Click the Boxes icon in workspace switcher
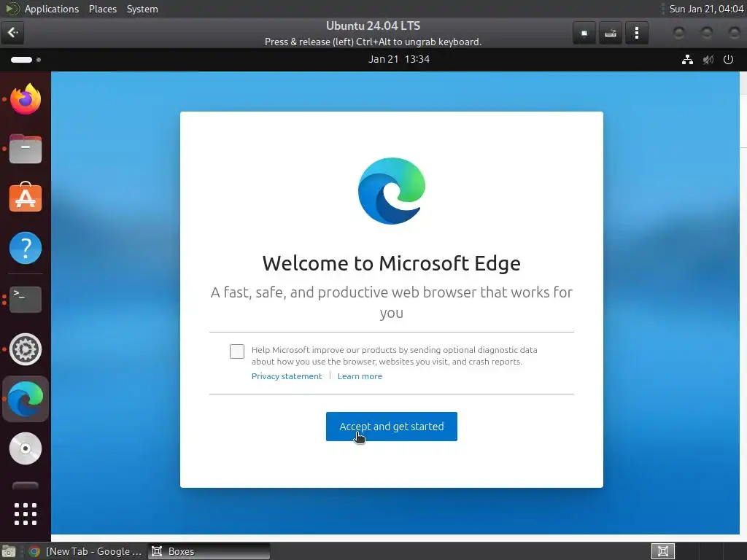 pyautogui.click(x=662, y=551)
